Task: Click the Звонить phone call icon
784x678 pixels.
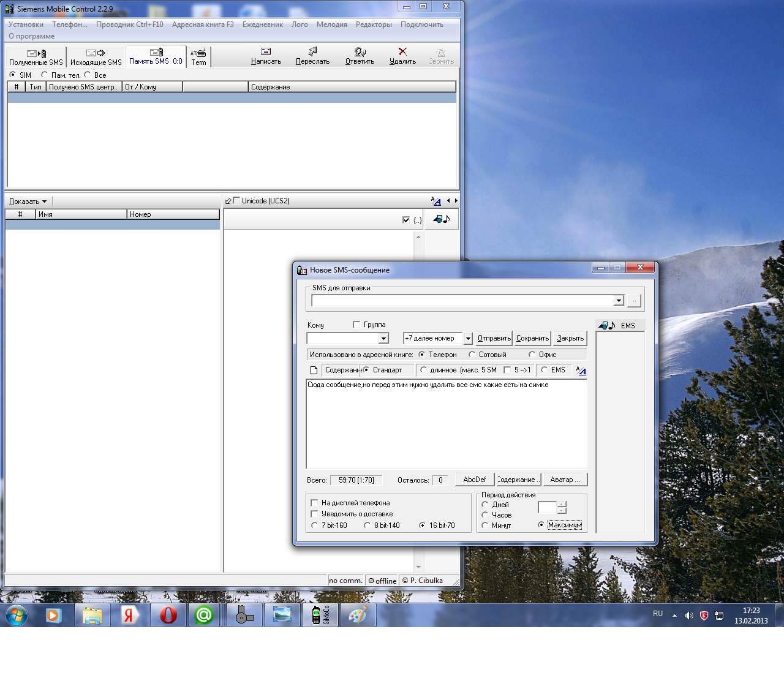Action: (x=441, y=56)
